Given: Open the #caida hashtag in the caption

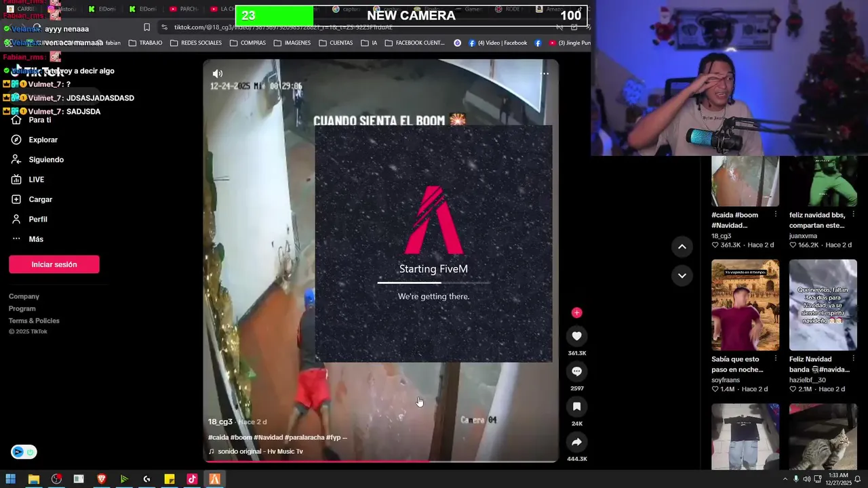Looking at the screenshot, I should (218, 437).
